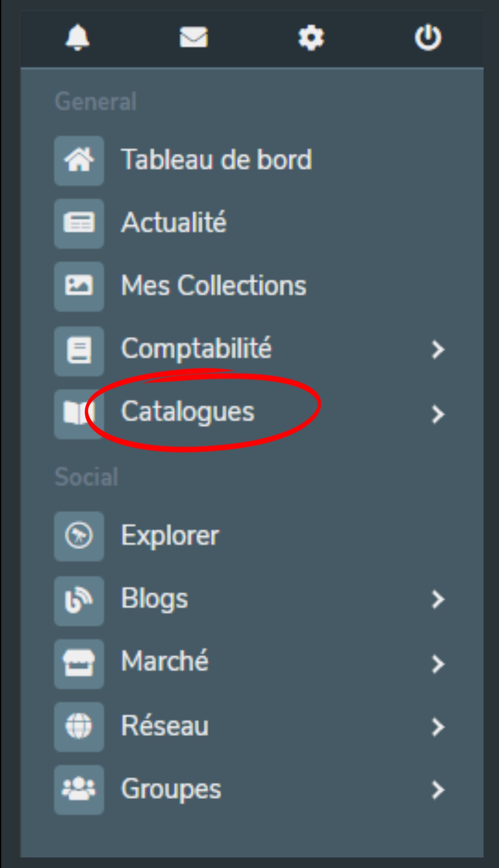Click the home icon for Tableau de bord
Viewport: 499px width, 868px height.
(x=79, y=160)
